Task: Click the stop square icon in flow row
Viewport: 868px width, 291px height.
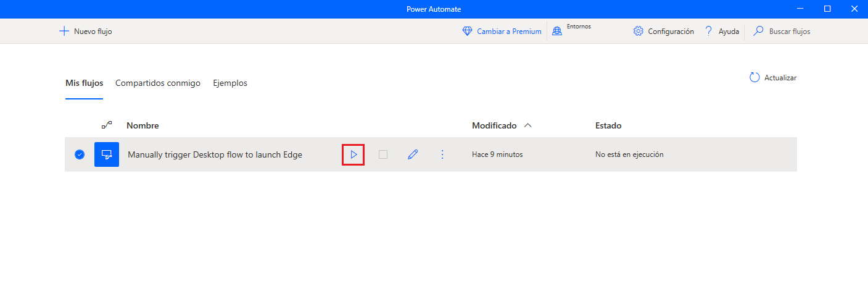Action: click(383, 154)
